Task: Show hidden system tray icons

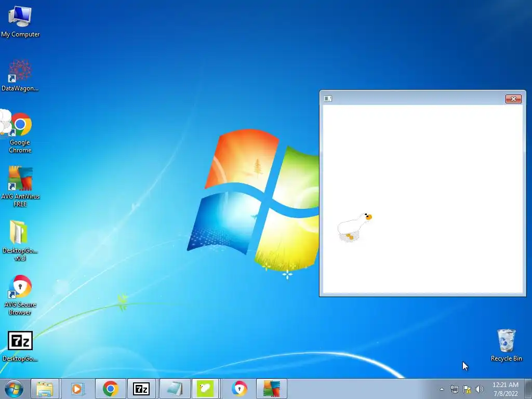Action: [442, 389]
